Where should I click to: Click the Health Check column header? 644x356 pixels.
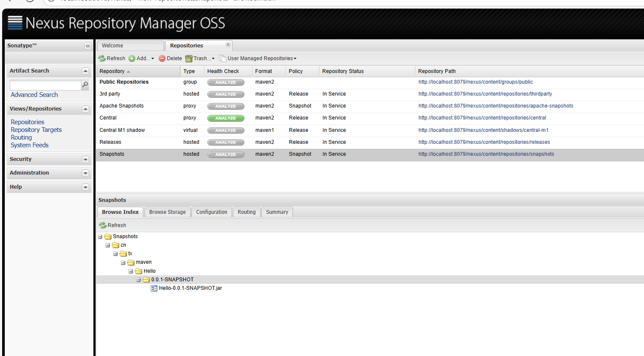(228, 71)
